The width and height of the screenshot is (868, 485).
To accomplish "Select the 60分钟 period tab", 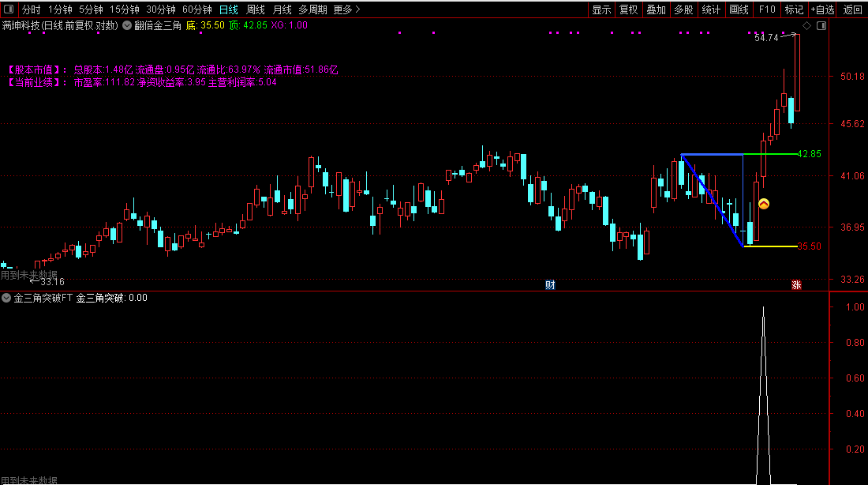I will pos(197,9).
